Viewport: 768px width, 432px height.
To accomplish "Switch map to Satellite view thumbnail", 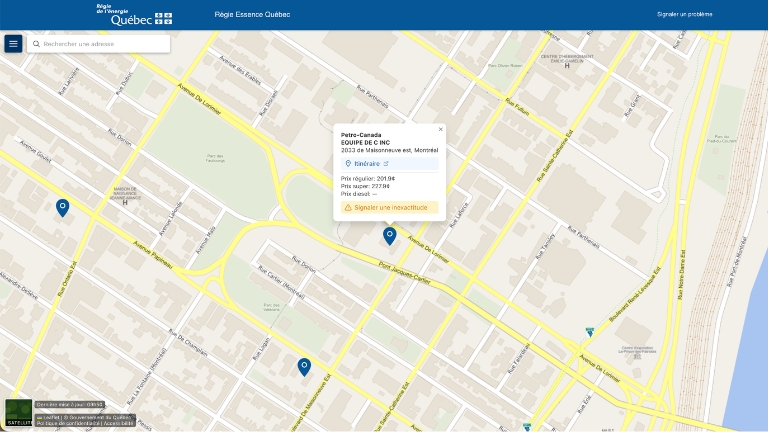I will [19, 412].
